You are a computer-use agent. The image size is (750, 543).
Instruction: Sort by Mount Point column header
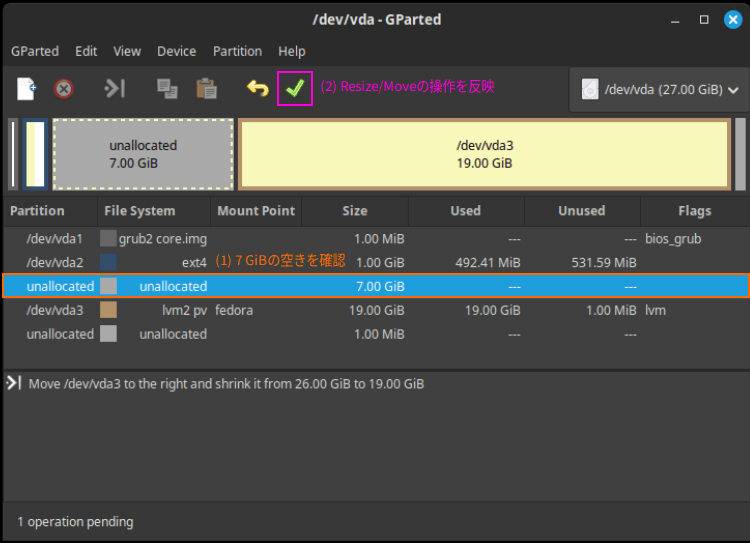[256, 211]
